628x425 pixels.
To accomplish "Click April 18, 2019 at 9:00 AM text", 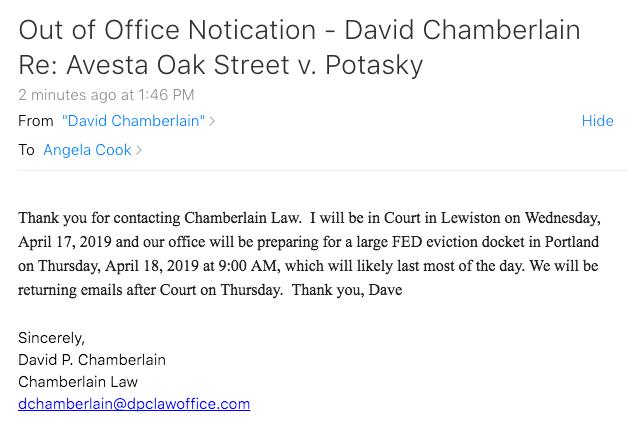I will 192,266.
